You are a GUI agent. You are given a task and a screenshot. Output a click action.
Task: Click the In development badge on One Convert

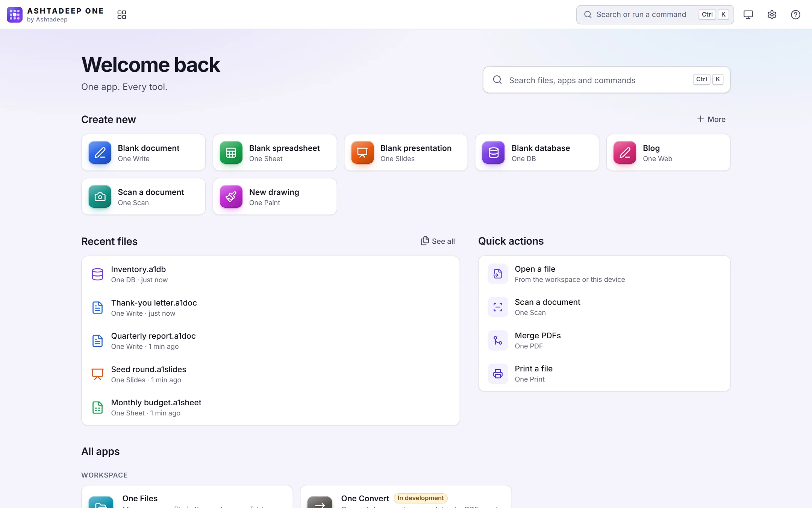pos(420,498)
